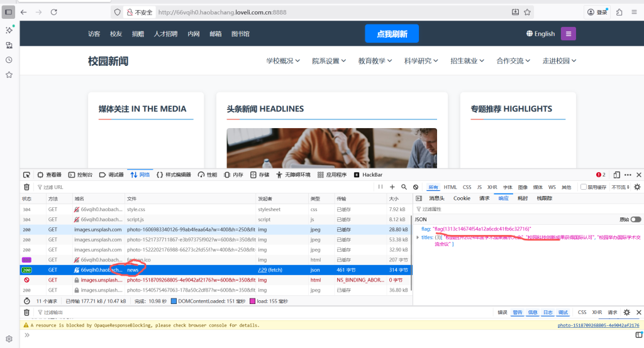Bookmark this page with the star icon

528,12
